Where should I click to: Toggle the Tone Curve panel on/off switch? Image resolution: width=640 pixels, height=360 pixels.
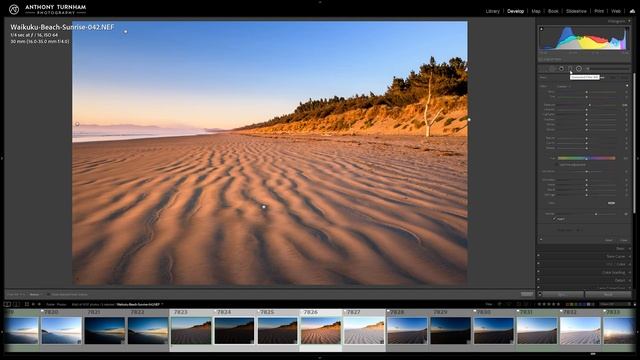click(539, 256)
